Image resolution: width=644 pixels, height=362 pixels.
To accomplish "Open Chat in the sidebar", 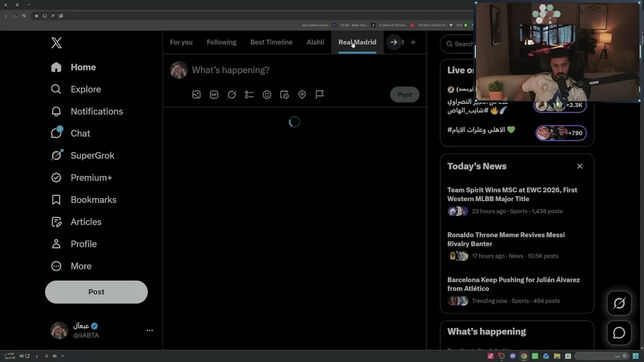I will 70,134.
